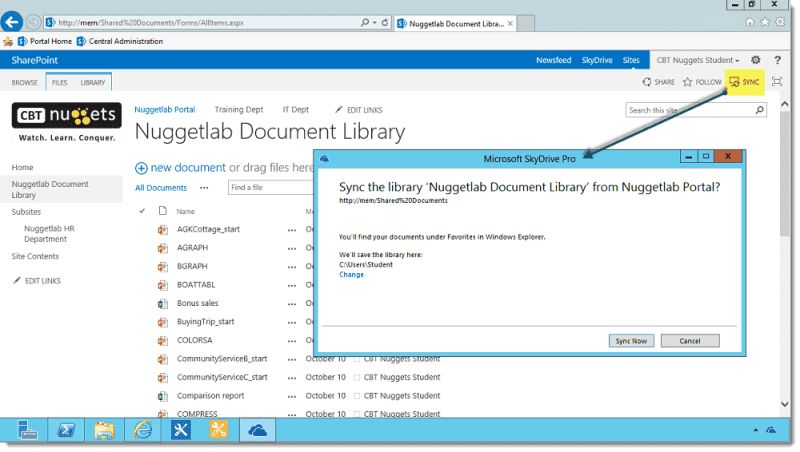Open PowerShell from the taskbar
This screenshot has width=800, height=452.
[x=66, y=431]
